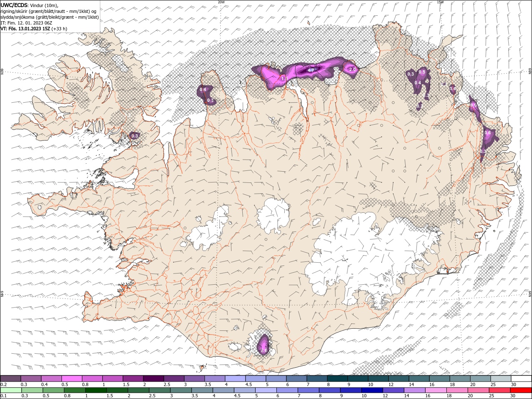The width and height of the screenshot is (532, 399).
Task: Click the 2.0 precipitation value on the north coast
Action: tap(352, 69)
